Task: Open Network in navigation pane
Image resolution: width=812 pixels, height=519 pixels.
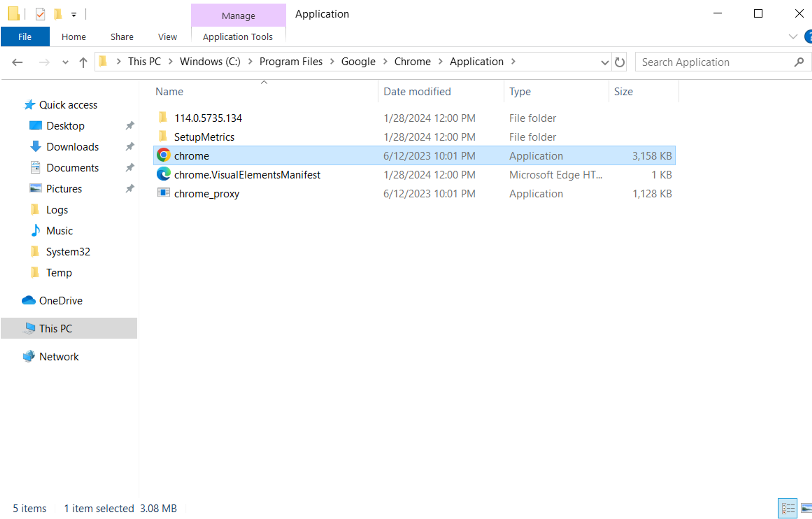Action: [x=59, y=356]
